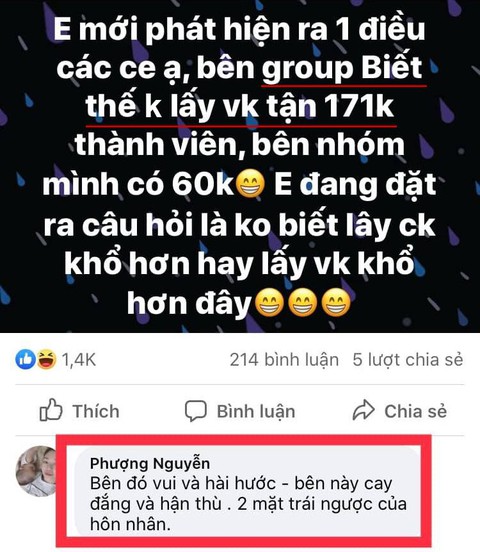Open Phượng Nguyễn's profile picture
Image resolution: width=480 pixels, height=552 pixels.
pyautogui.click(x=36, y=471)
